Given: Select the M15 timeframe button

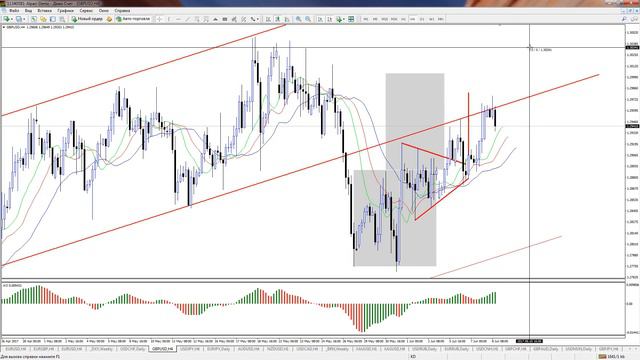Looking at the screenshot, I should (x=384, y=19).
